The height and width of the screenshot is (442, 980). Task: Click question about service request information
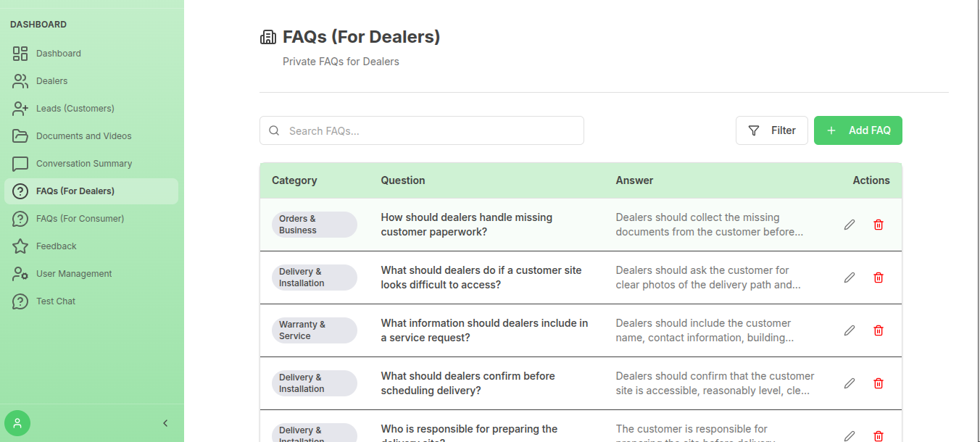[485, 330]
